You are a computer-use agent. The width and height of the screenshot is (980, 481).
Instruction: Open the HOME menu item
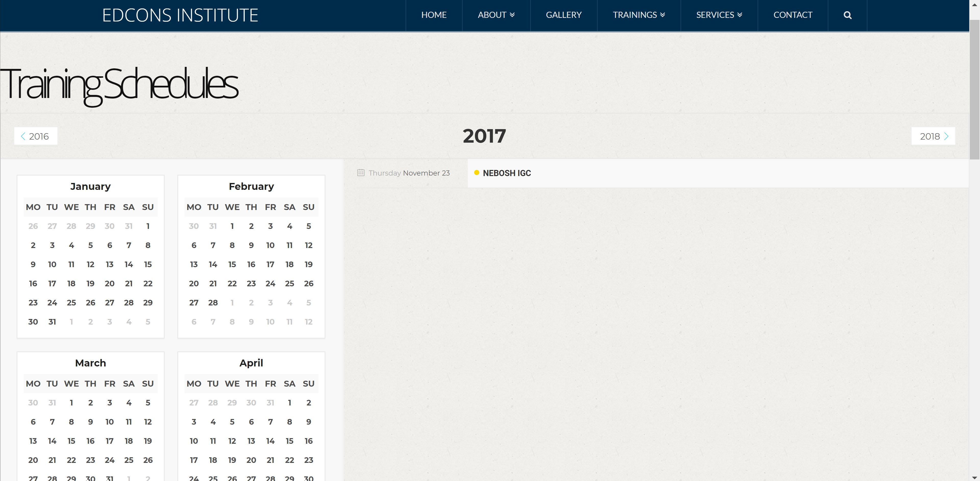(434, 15)
